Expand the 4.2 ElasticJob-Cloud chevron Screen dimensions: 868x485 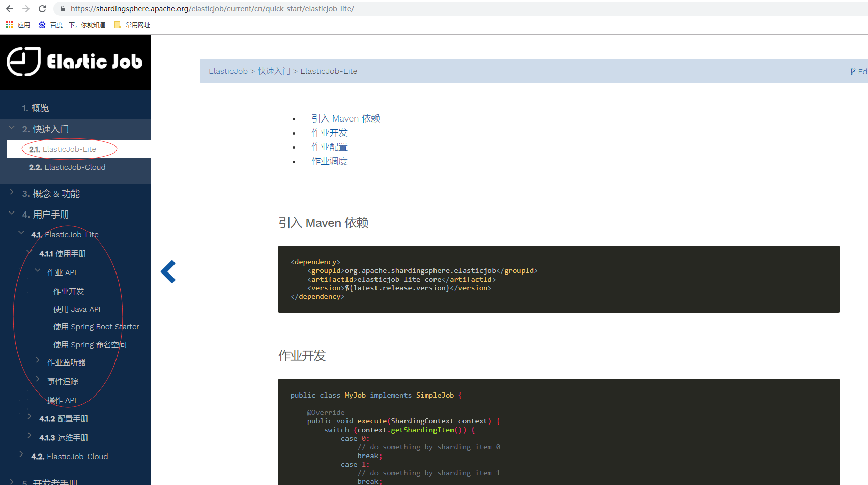tap(21, 454)
